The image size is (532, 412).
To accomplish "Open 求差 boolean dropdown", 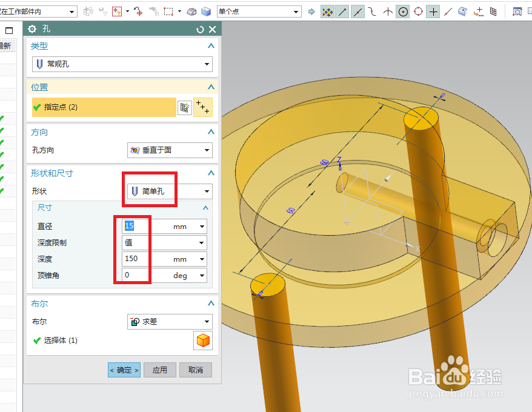I will 170,321.
